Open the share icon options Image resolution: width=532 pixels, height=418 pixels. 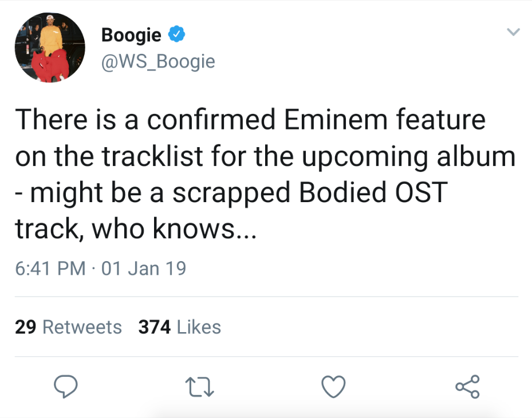coord(467,387)
